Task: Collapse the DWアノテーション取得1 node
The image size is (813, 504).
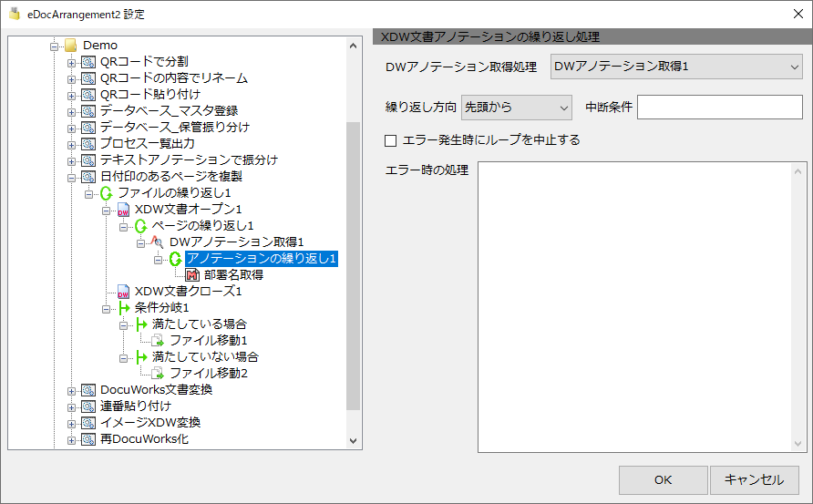Action: [140, 243]
